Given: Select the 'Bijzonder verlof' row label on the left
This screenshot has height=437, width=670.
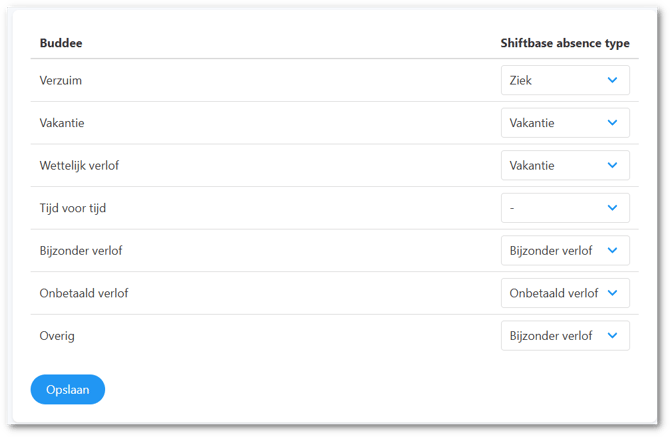Looking at the screenshot, I should pyautogui.click(x=81, y=251).
